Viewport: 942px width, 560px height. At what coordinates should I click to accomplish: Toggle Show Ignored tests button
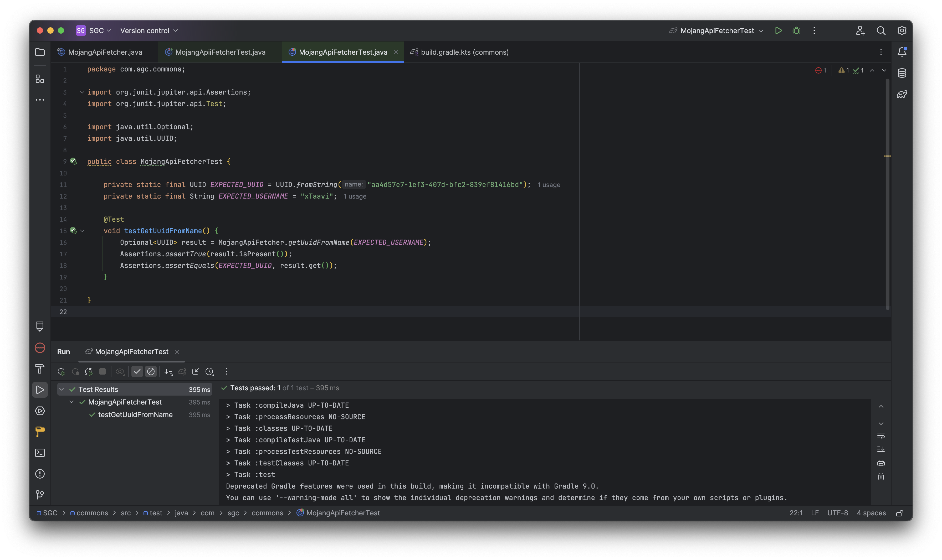tap(151, 372)
